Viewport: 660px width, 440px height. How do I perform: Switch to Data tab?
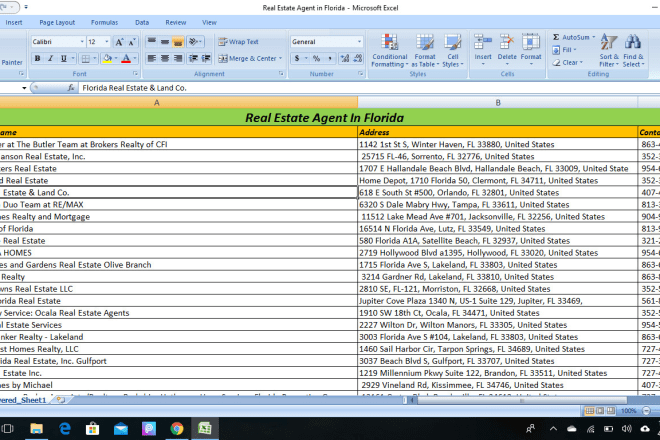tap(142, 22)
